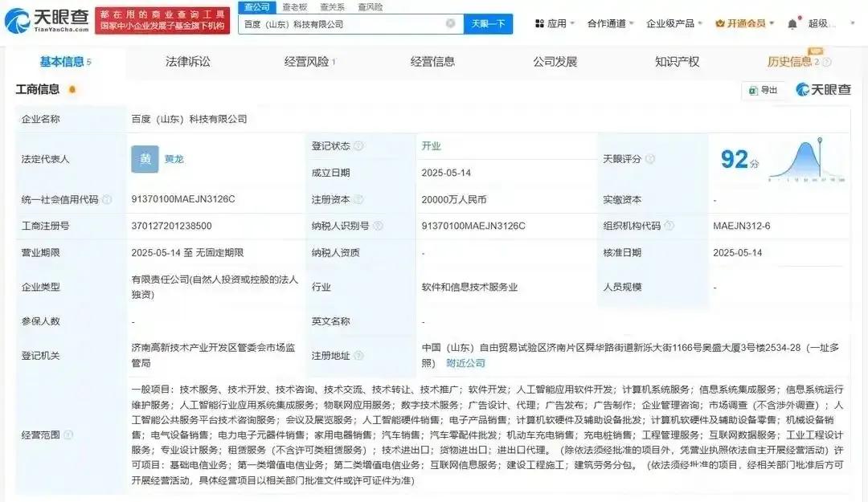
Task: Select organization code MAEJN312-6
Action: pyautogui.click(x=742, y=226)
